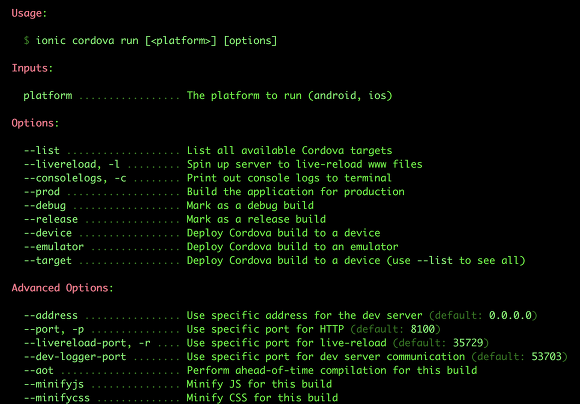Screen dimensions: 580x404
Task: Click the default port value "8100"
Action: pos(422,329)
